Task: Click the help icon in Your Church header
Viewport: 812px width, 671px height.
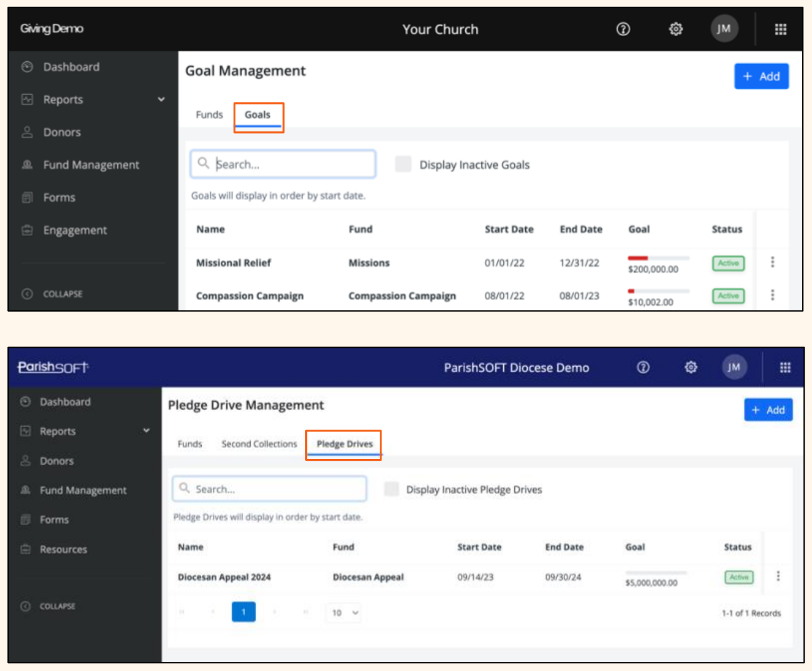Action: [623, 29]
